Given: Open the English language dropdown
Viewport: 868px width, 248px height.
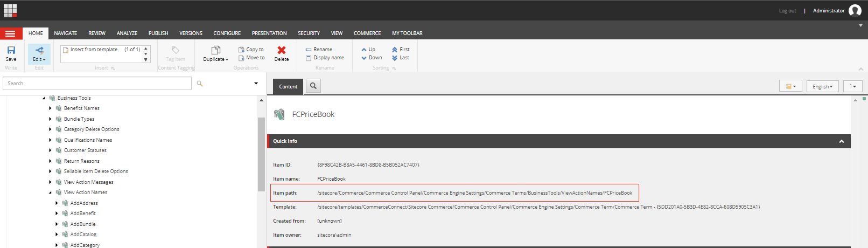Looking at the screenshot, I should [822, 86].
